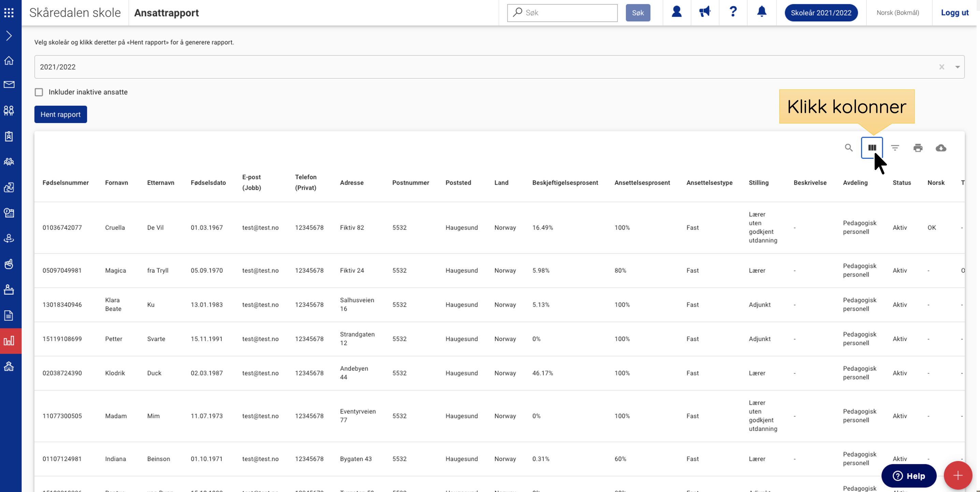Click the Logg ut link

pyautogui.click(x=954, y=13)
